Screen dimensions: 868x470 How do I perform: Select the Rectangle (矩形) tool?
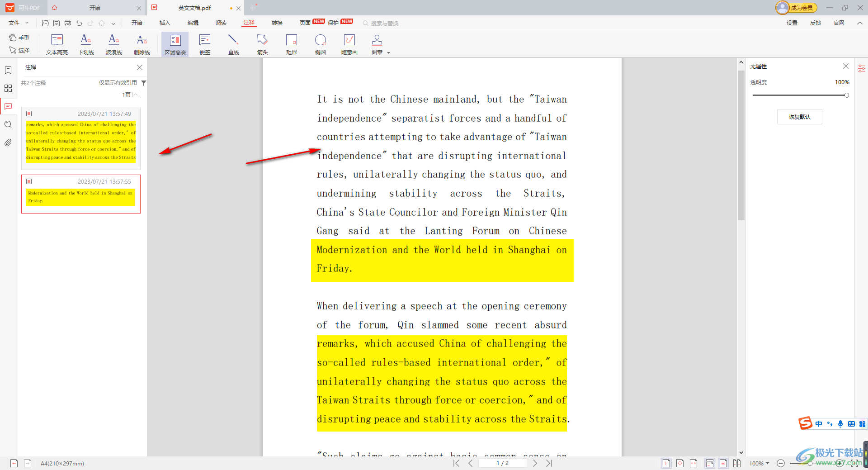point(292,44)
